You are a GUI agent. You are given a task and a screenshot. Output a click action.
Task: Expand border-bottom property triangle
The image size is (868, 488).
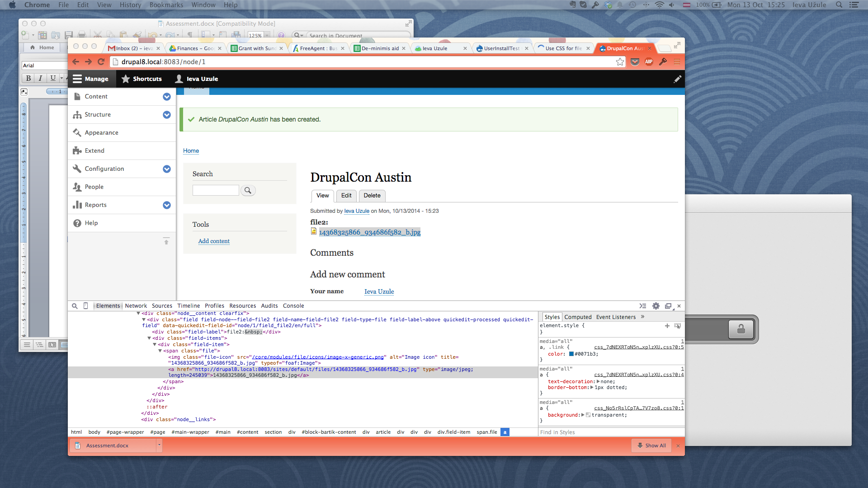(592, 387)
